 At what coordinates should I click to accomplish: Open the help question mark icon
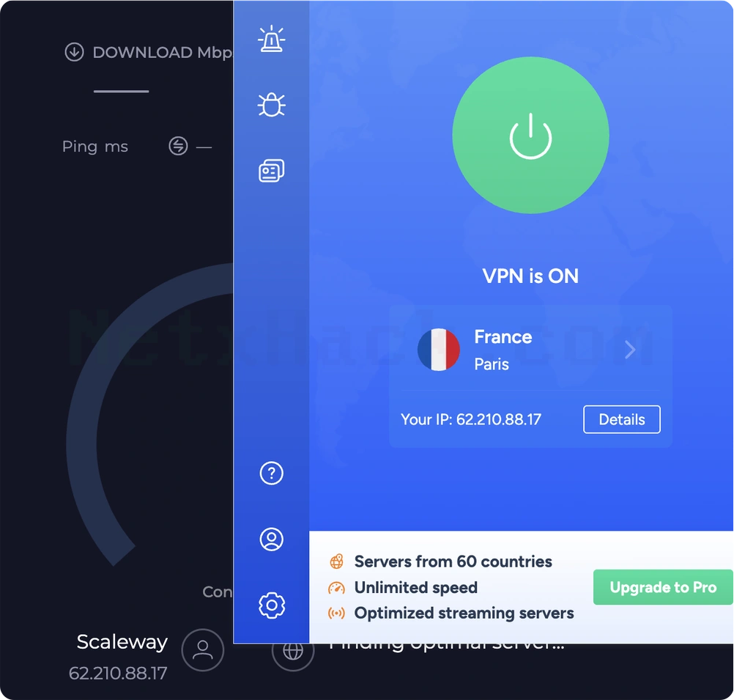(x=272, y=474)
